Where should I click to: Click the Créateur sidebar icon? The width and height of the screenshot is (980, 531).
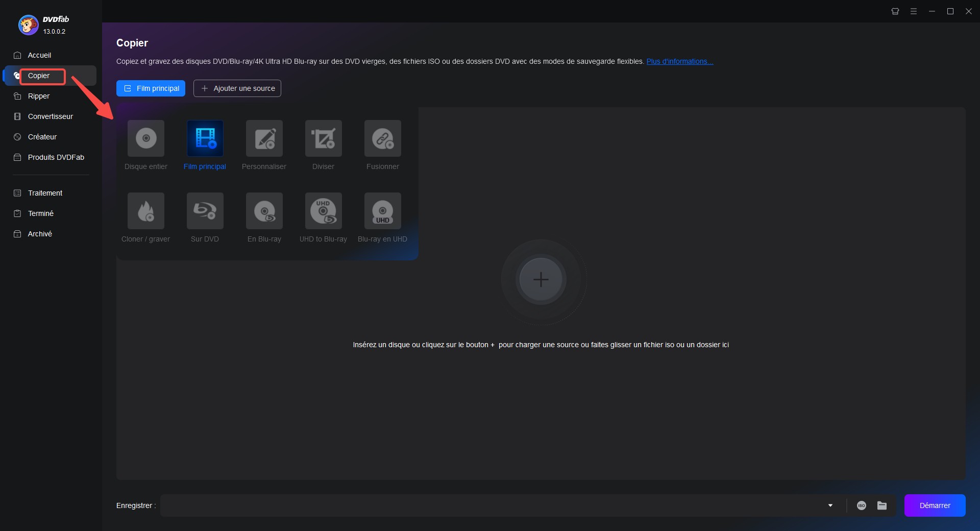(x=17, y=137)
